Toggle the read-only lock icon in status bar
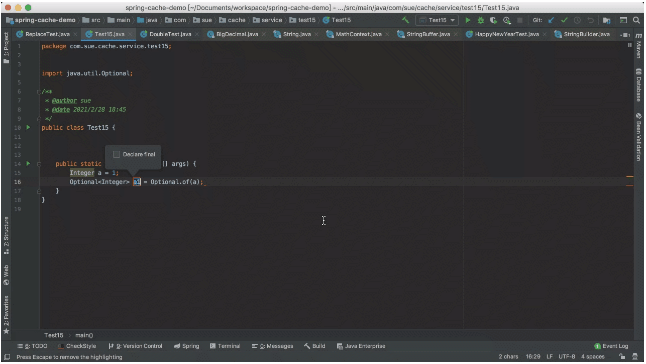The height and width of the screenshot is (364, 646). (622, 357)
